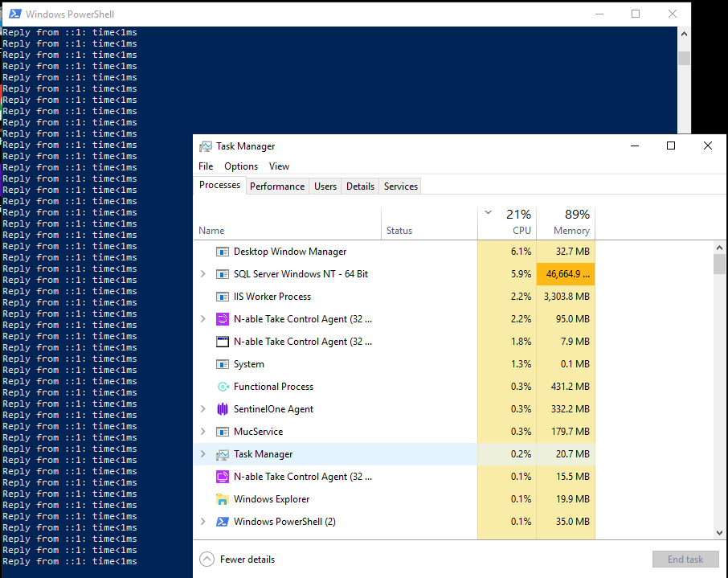Click the IIS Worker Process icon

(x=223, y=297)
